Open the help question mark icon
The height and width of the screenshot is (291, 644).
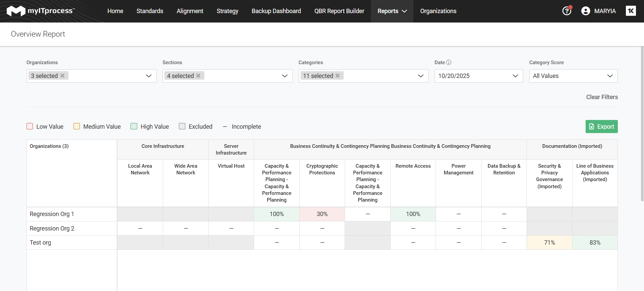pos(566,11)
